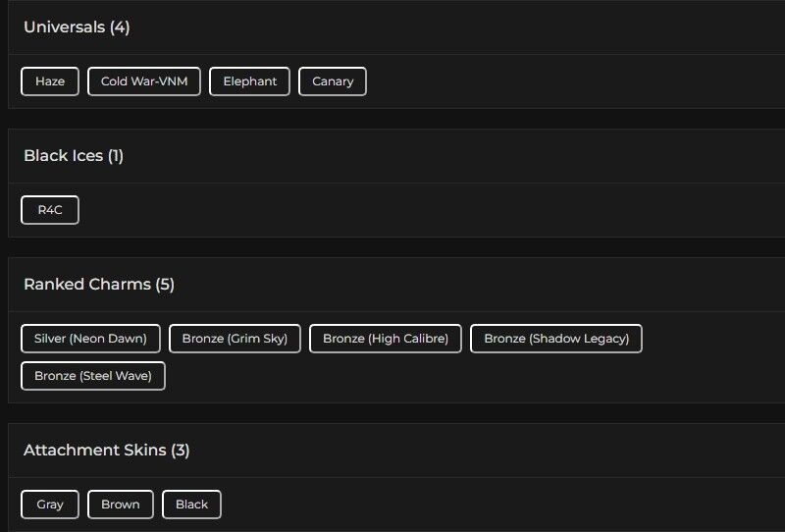Click the (4) count beside Universals
The height and width of the screenshot is (532, 785).
point(120,27)
